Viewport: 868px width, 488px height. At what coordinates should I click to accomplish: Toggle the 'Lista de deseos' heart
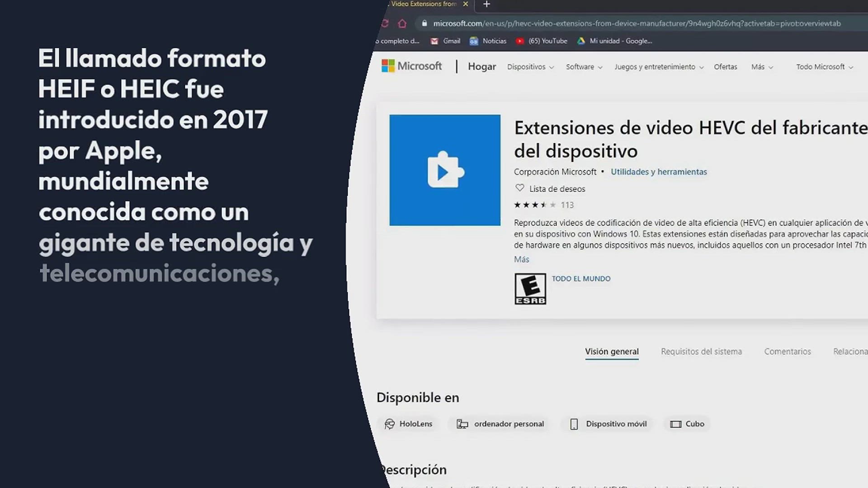(x=519, y=188)
